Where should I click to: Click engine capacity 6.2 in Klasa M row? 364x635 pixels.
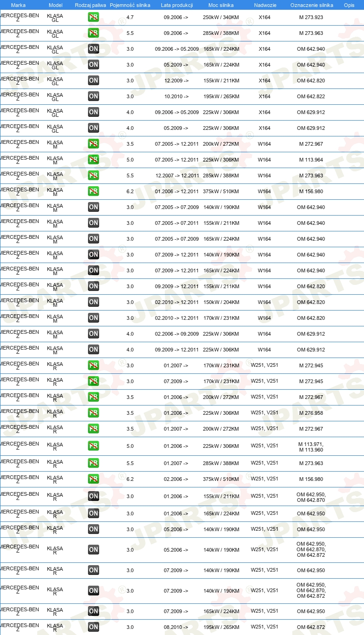tap(130, 191)
